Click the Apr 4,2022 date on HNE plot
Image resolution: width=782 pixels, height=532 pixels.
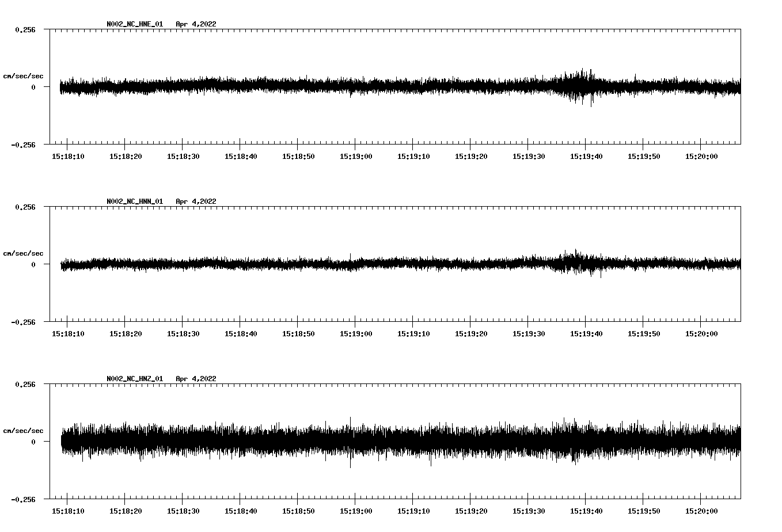[x=196, y=24]
